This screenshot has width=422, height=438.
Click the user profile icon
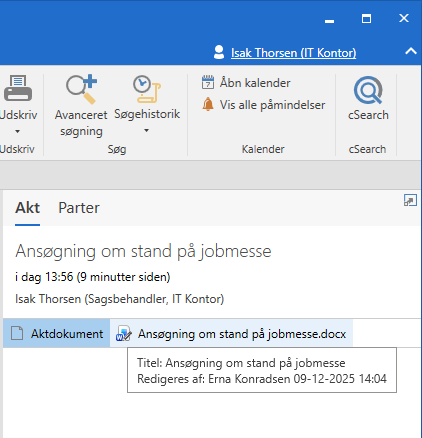coord(219,52)
